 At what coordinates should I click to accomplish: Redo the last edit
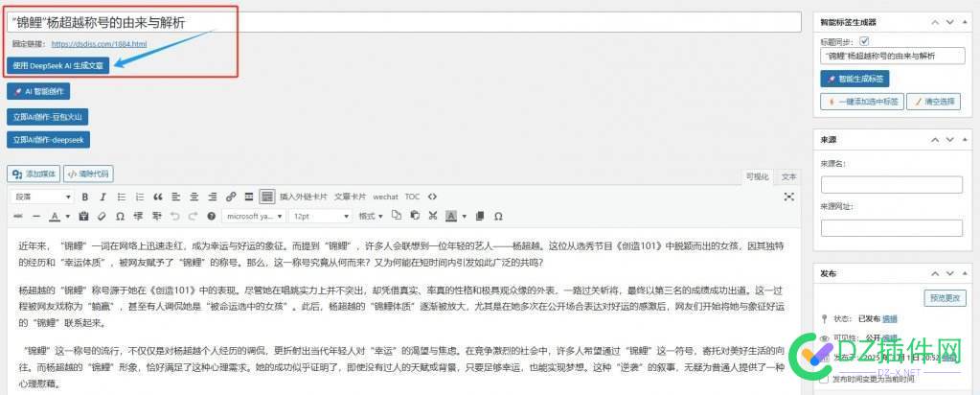(194, 216)
